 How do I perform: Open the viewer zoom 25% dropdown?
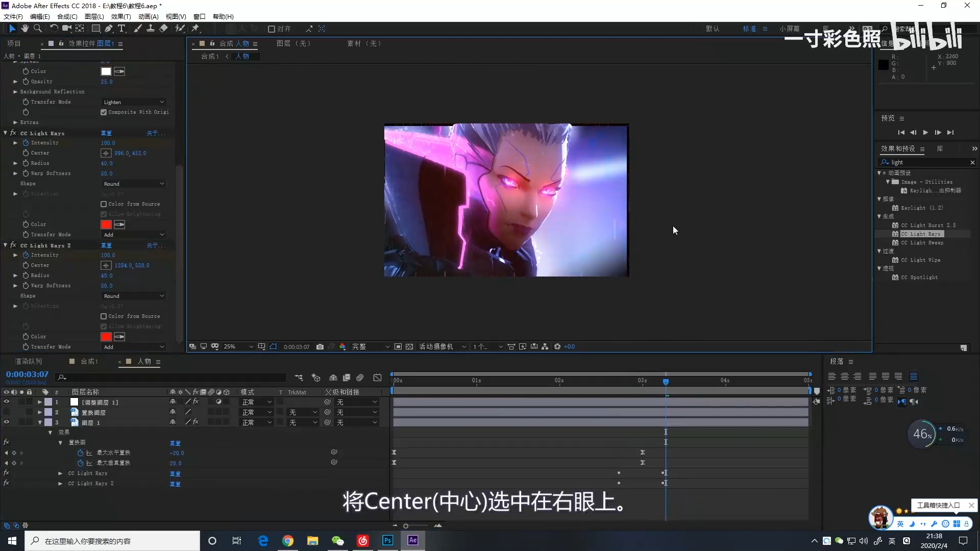pos(238,347)
